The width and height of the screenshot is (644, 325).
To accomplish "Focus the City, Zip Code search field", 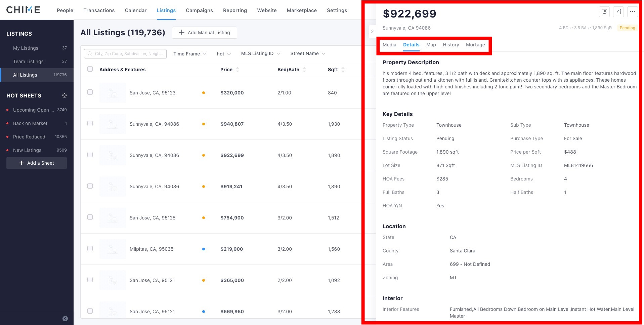I will 125,54.
